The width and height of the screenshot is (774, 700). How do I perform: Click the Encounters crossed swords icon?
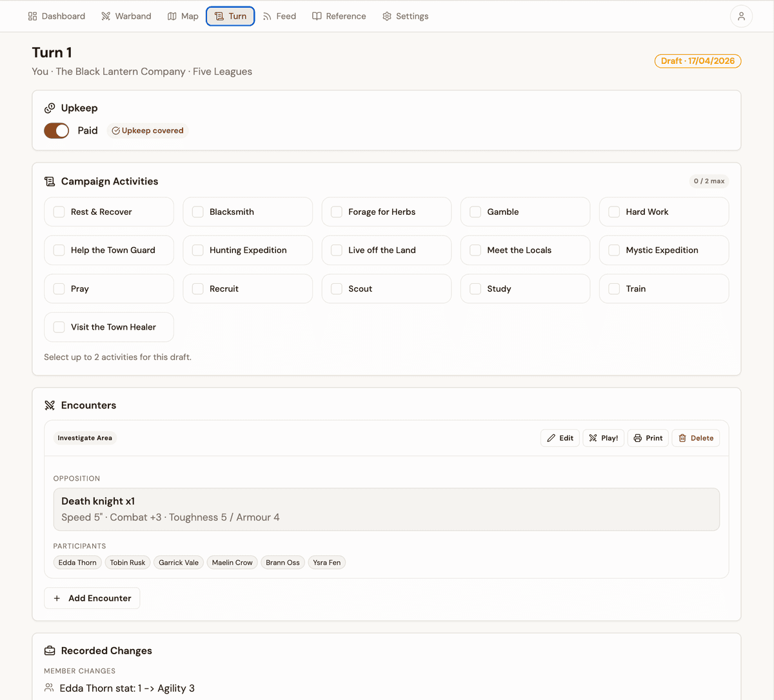tap(50, 405)
